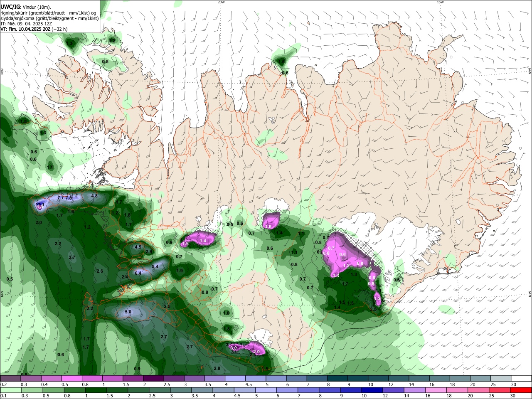Click the 15W longitude label at top

point(440,2)
